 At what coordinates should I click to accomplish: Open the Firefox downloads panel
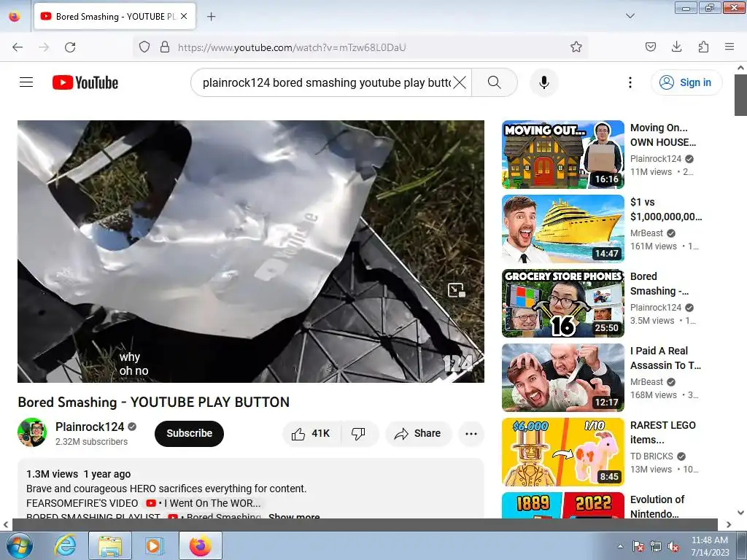pos(676,47)
